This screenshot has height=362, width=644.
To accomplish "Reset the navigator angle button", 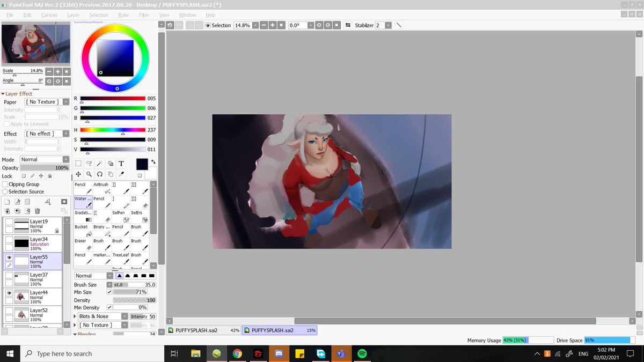I will [67, 81].
